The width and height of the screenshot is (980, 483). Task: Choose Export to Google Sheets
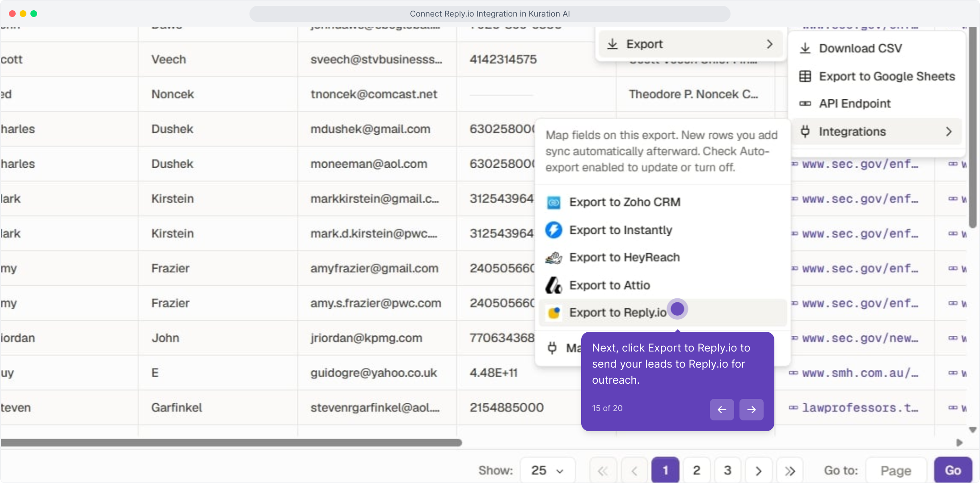tap(876, 76)
